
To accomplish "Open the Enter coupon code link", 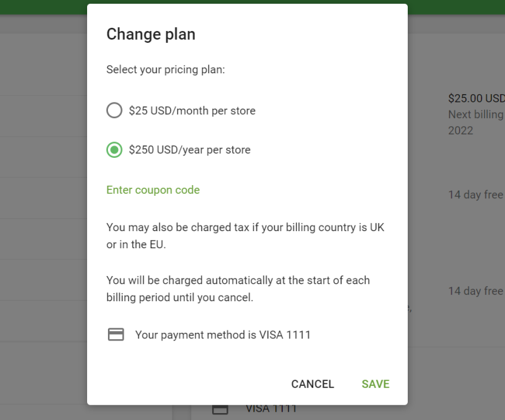I will tap(153, 189).
